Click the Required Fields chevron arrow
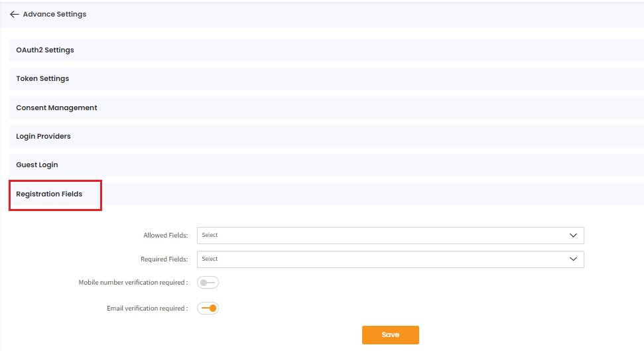The height and width of the screenshot is (351, 644). pyautogui.click(x=573, y=259)
